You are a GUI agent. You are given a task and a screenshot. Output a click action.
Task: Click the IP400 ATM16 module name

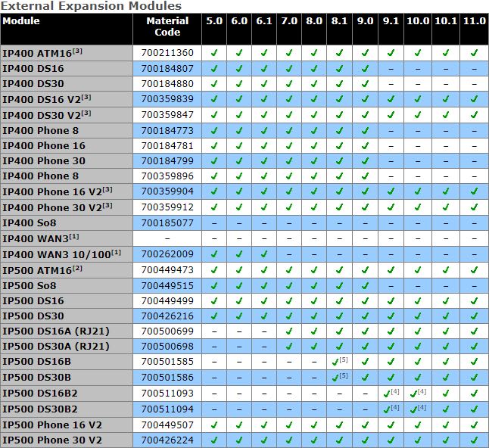(x=42, y=53)
